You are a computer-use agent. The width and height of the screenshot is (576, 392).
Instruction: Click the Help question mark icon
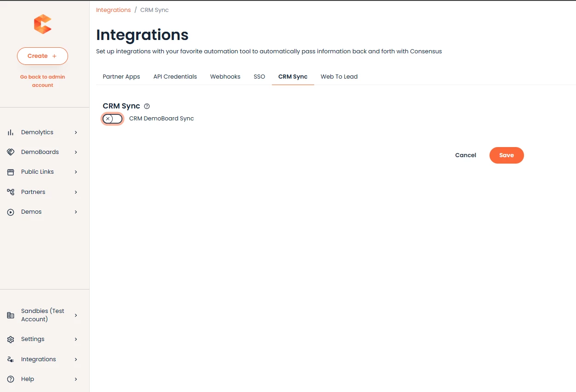coord(11,379)
